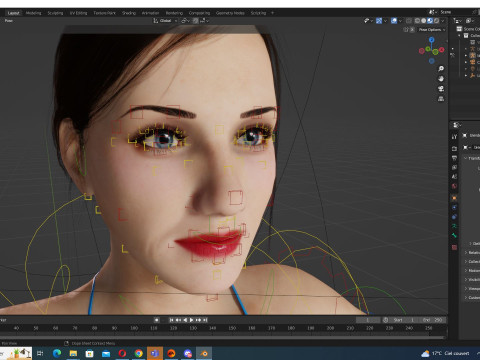Switch to wireframe viewport shading
Screen dimensions: 480x360
(417, 21)
